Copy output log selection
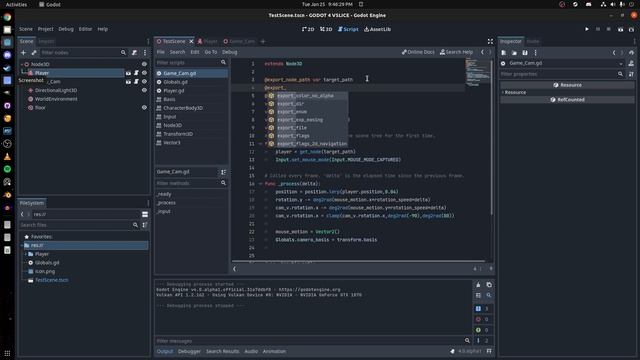Viewport: 640px width, 360px height. [489, 284]
